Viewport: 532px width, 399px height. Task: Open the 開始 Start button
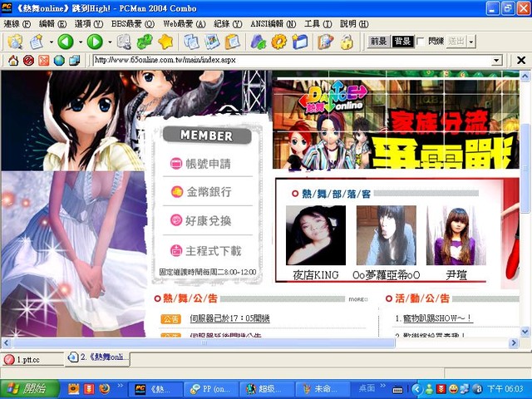pyautogui.click(x=30, y=389)
